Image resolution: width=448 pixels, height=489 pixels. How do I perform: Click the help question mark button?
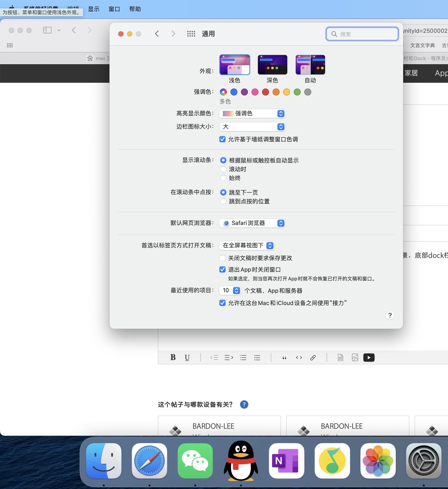click(x=390, y=315)
